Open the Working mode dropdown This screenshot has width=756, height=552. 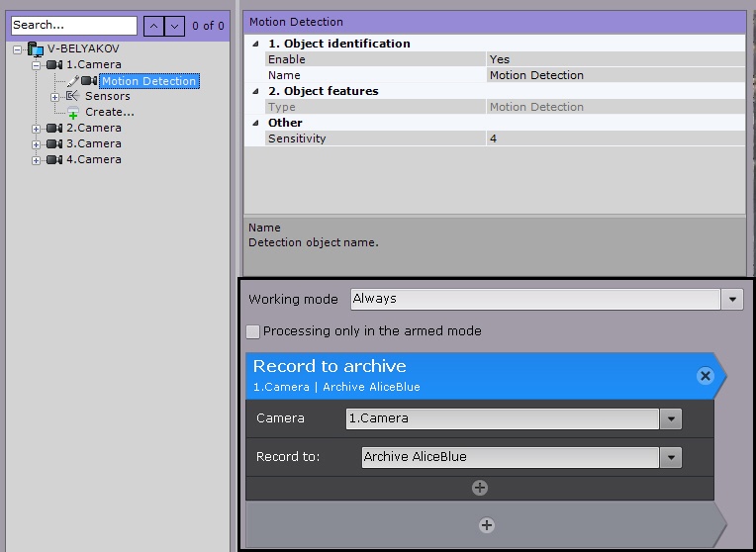[x=732, y=299]
